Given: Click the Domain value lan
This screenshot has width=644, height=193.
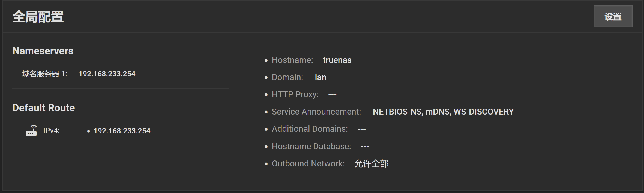Looking at the screenshot, I should point(320,77).
